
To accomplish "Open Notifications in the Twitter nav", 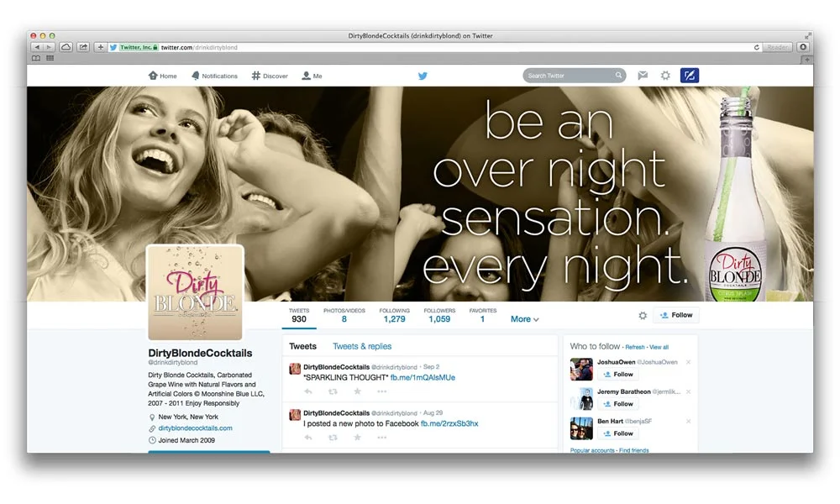I will pos(214,76).
